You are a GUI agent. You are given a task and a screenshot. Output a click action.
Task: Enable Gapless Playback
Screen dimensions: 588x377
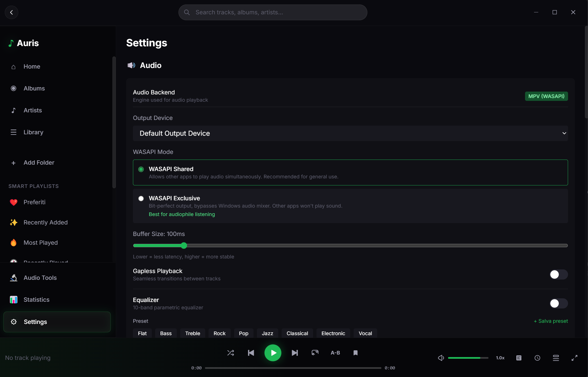coord(558,274)
